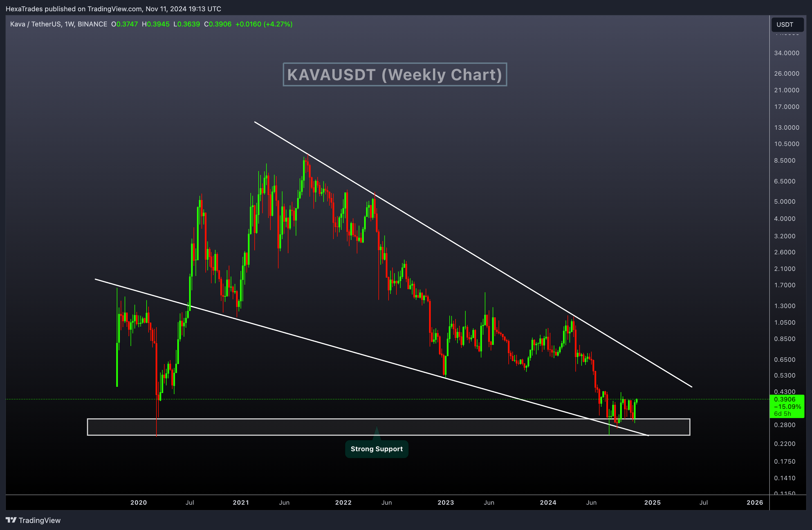812x530 pixels.
Task: Click the 6d 5h countdown in price tag
Action: 782,414
